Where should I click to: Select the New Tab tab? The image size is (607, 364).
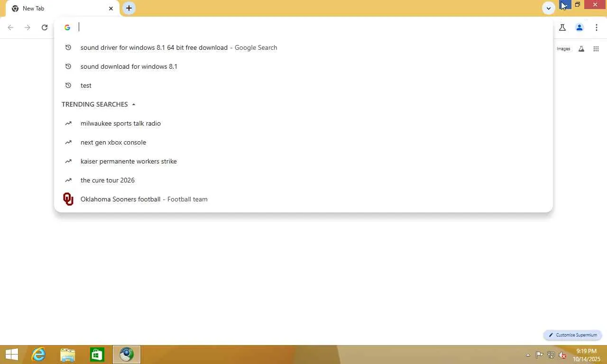[x=63, y=9]
